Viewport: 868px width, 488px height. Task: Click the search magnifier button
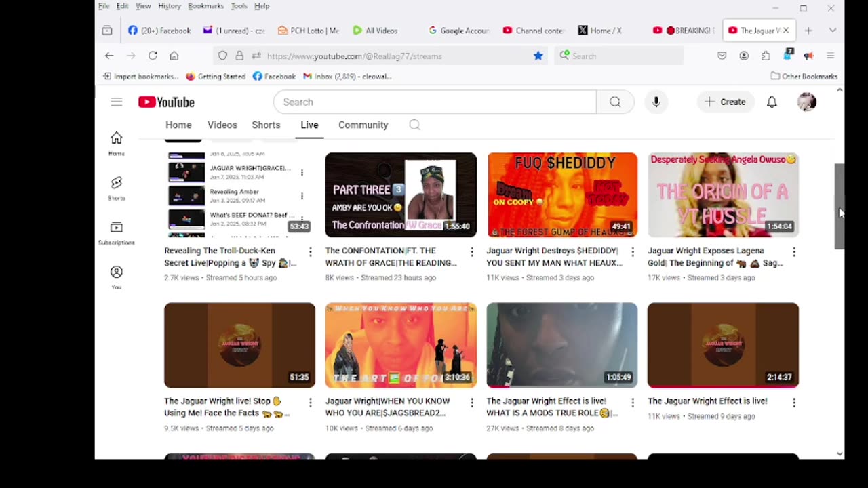point(614,102)
